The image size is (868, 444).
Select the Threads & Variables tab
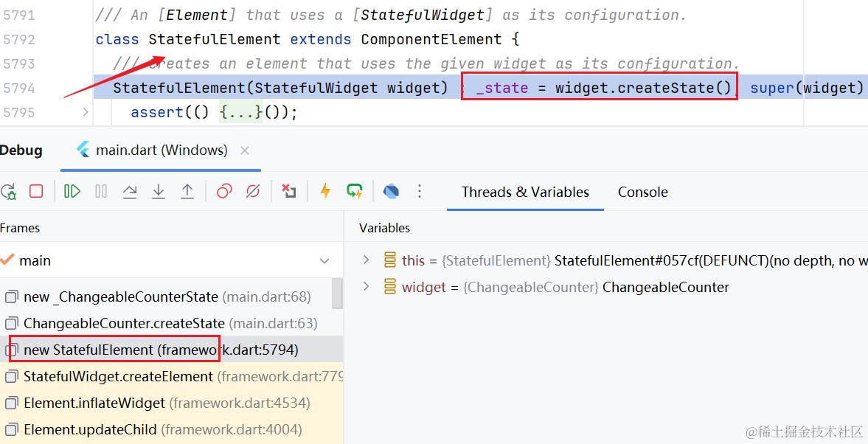pos(525,192)
